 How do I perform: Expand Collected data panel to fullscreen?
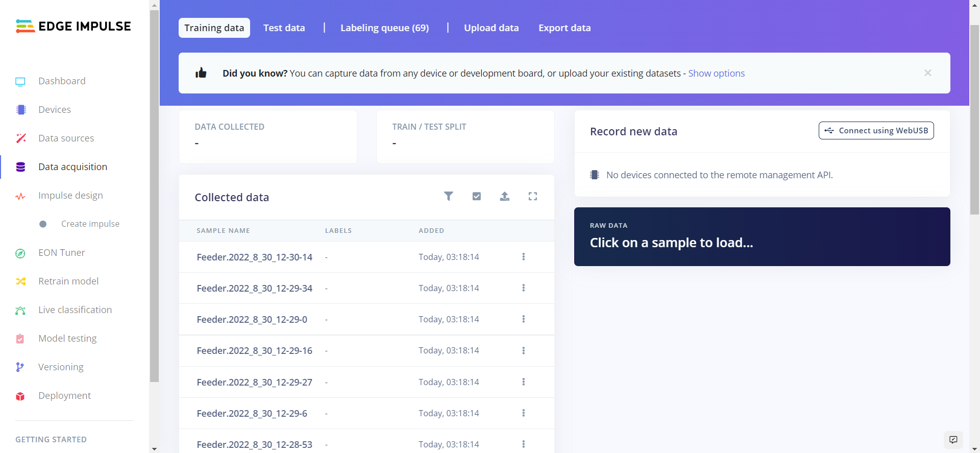point(532,196)
